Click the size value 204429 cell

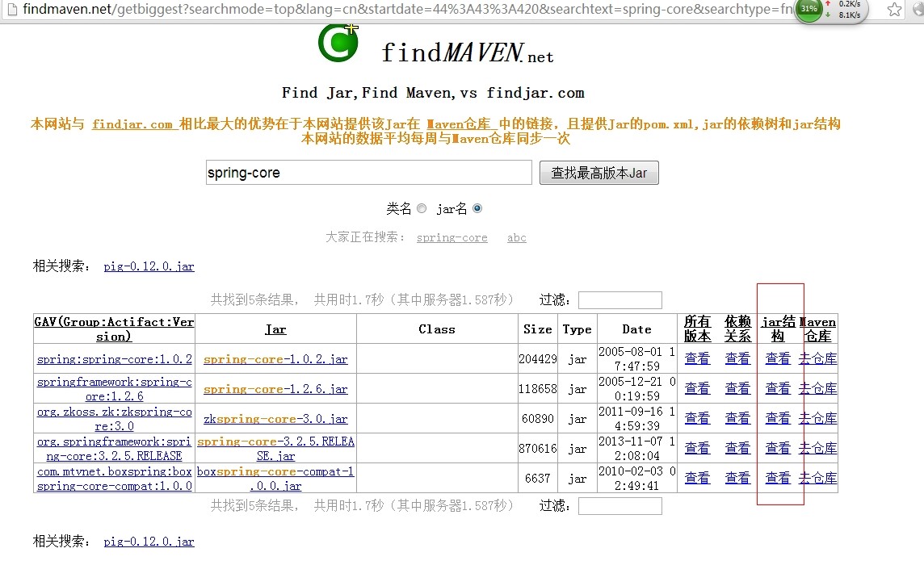[x=537, y=359]
